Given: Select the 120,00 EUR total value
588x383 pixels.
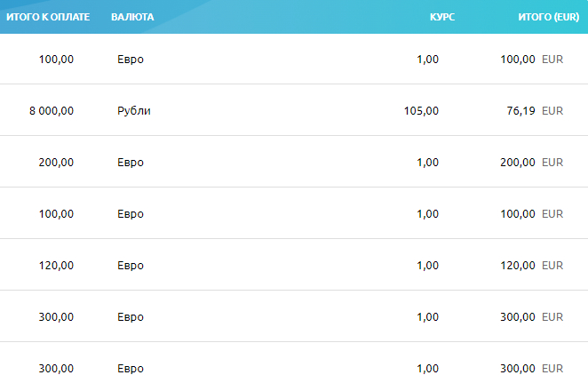Looking at the screenshot, I should click(x=532, y=266).
